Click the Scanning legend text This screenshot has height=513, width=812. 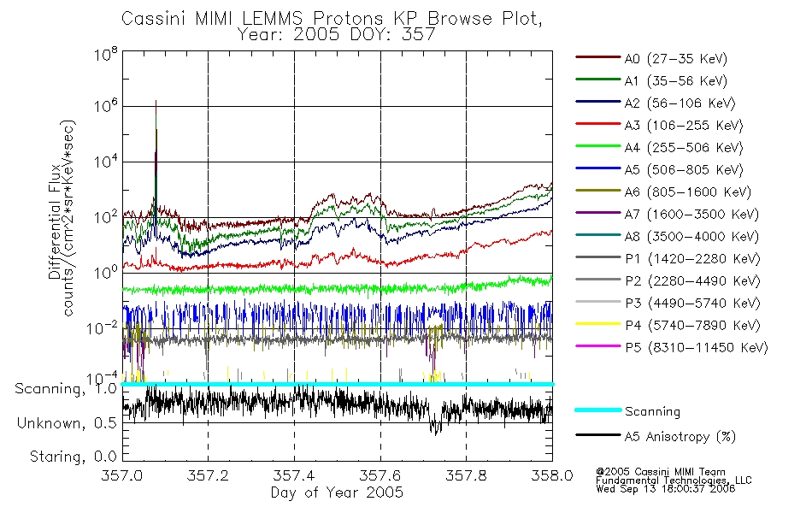click(x=652, y=412)
